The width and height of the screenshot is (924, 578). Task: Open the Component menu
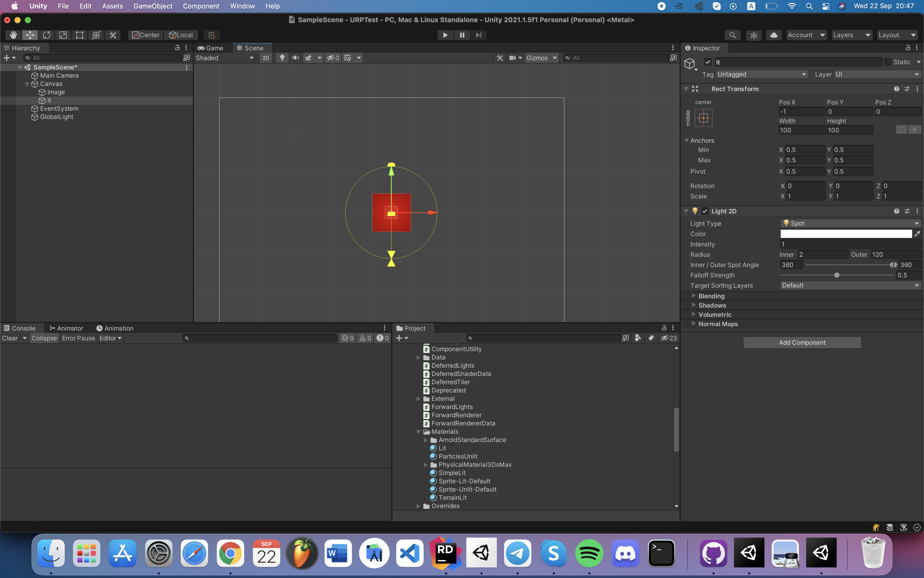pos(201,6)
